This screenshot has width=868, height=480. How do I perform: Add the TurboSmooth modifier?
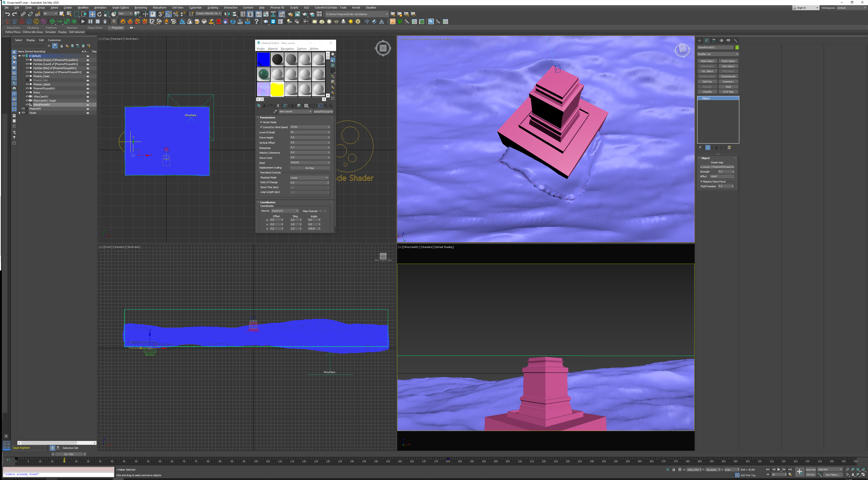pyautogui.click(x=728, y=76)
